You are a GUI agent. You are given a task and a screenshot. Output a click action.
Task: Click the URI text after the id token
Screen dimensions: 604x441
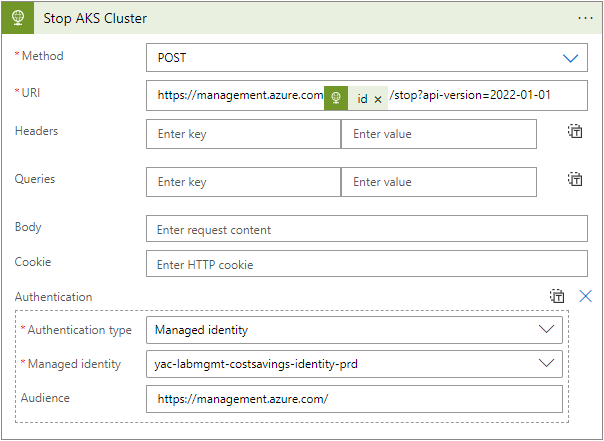coord(470,95)
